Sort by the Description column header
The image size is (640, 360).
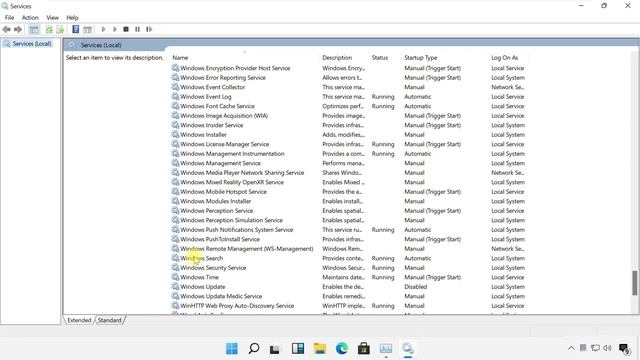[337, 58]
